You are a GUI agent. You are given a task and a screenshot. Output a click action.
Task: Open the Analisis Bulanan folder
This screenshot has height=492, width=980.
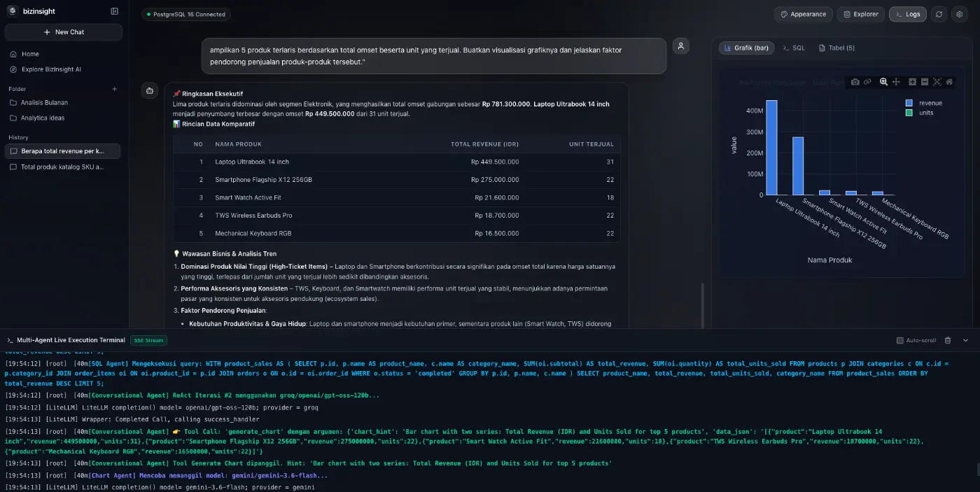click(44, 102)
